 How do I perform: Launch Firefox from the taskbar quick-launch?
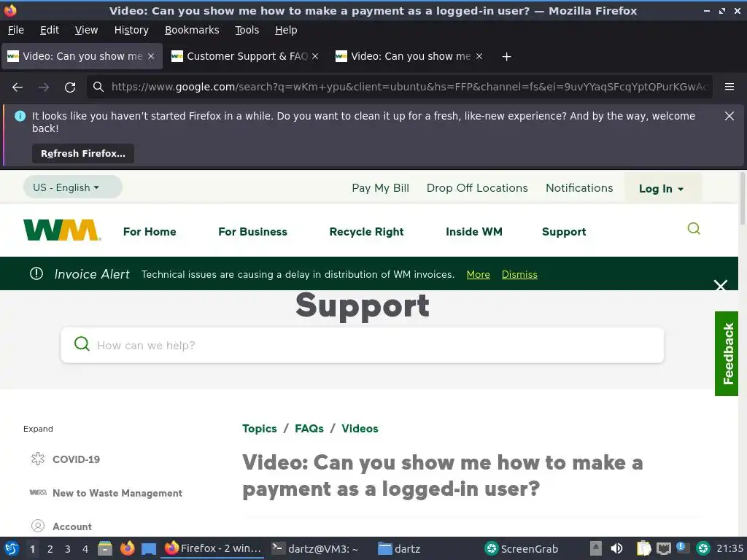127,548
